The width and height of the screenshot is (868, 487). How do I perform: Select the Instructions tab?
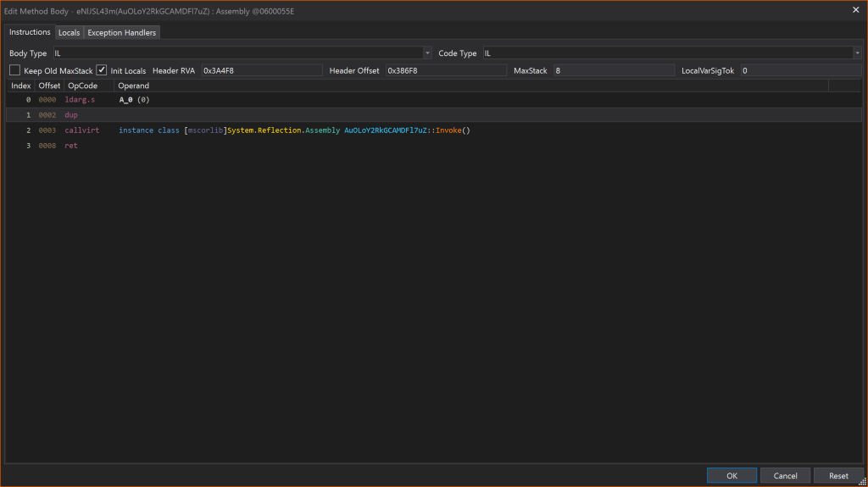pyautogui.click(x=30, y=32)
